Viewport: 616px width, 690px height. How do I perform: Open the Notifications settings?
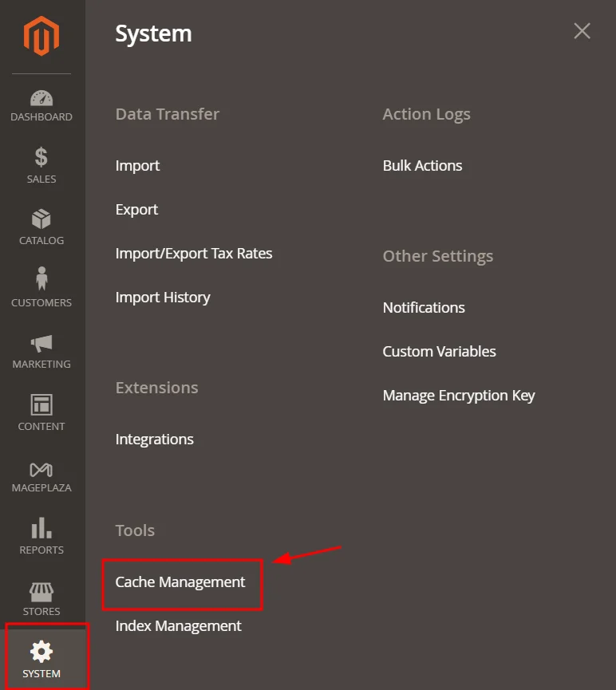(x=424, y=307)
